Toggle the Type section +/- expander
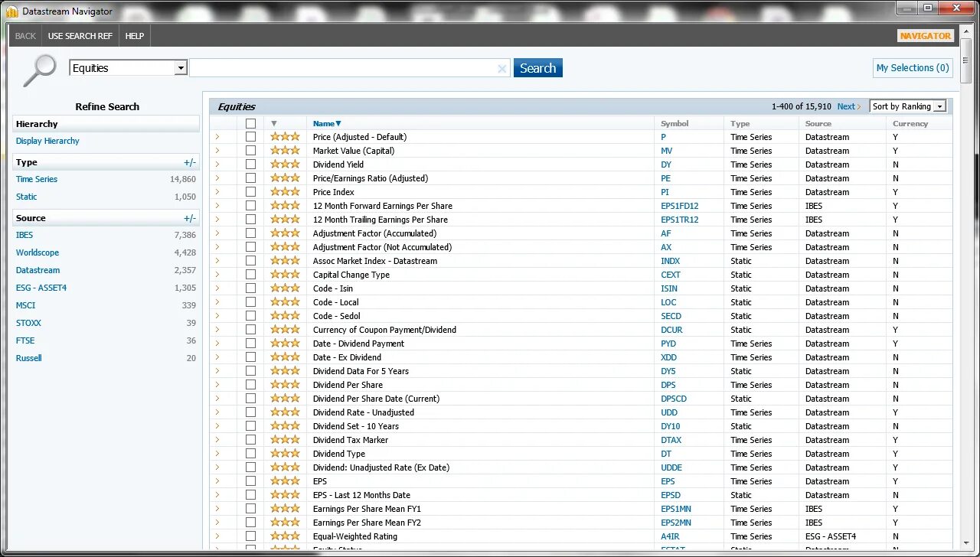The height and width of the screenshot is (557, 980). pyautogui.click(x=190, y=162)
